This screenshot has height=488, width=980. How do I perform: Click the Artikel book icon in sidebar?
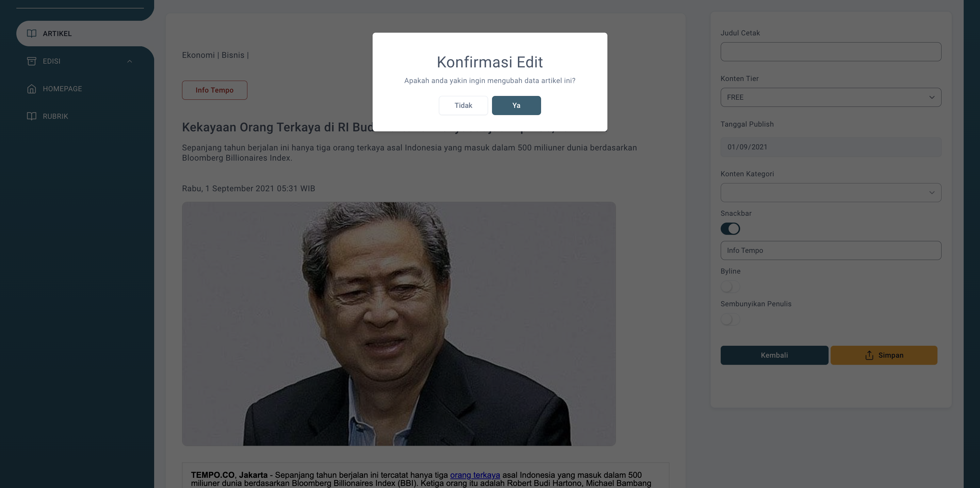click(32, 33)
